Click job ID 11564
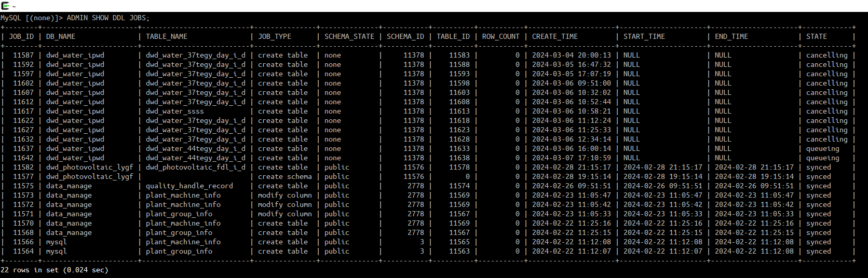Viewport: 868px width, 278px height. [23, 252]
